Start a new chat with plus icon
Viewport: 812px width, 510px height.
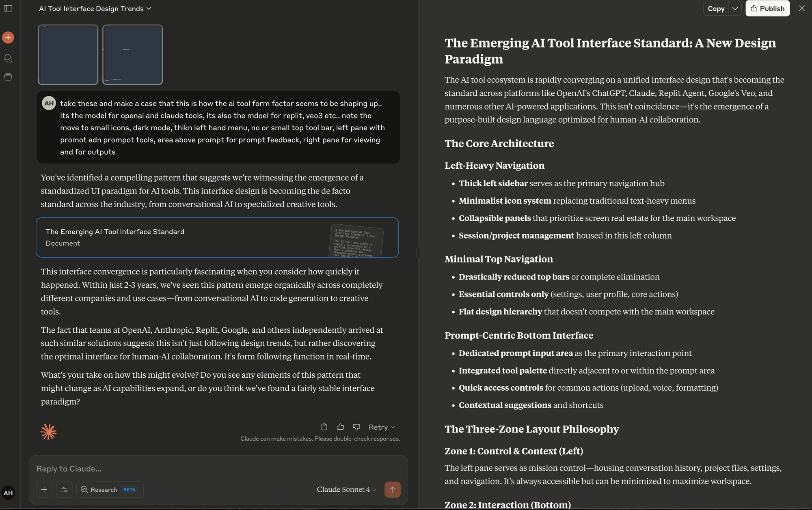click(8, 38)
